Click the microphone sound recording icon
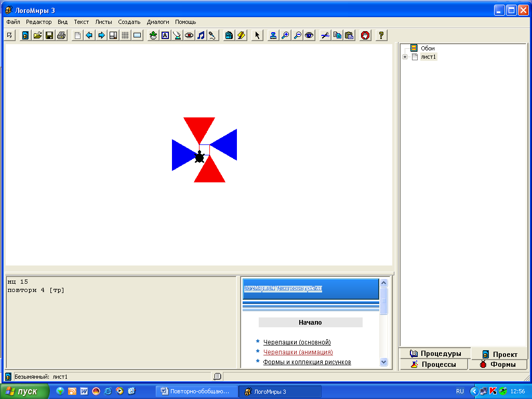Image resolution: width=532 pixels, height=399 pixels. (212, 35)
